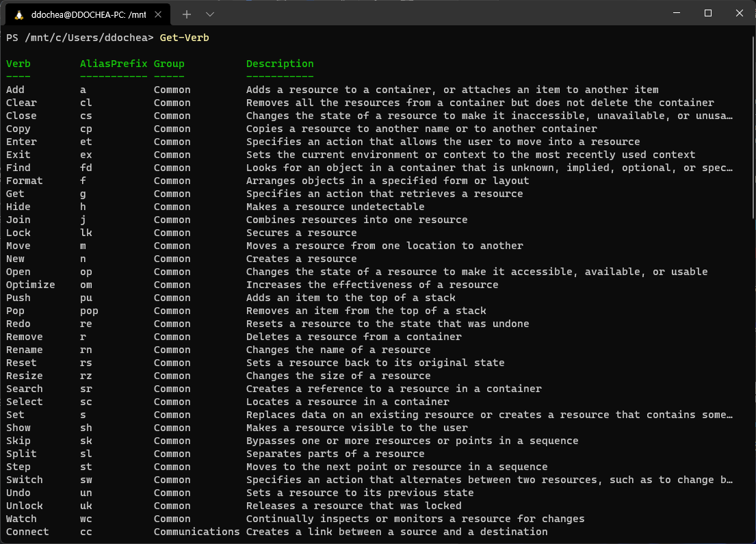This screenshot has height=544, width=756.
Task: Click the Verb column header
Action: tap(18, 64)
